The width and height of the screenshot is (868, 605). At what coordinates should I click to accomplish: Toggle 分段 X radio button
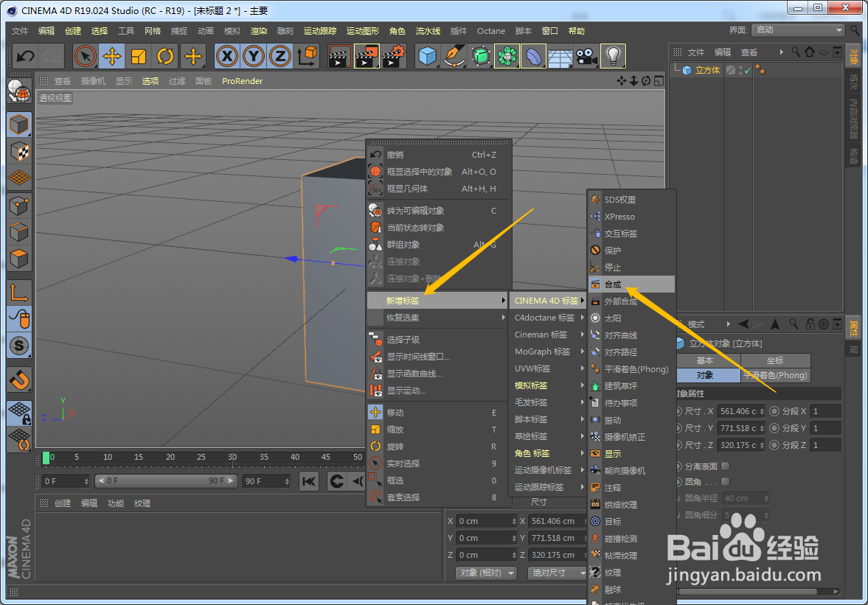[774, 411]
